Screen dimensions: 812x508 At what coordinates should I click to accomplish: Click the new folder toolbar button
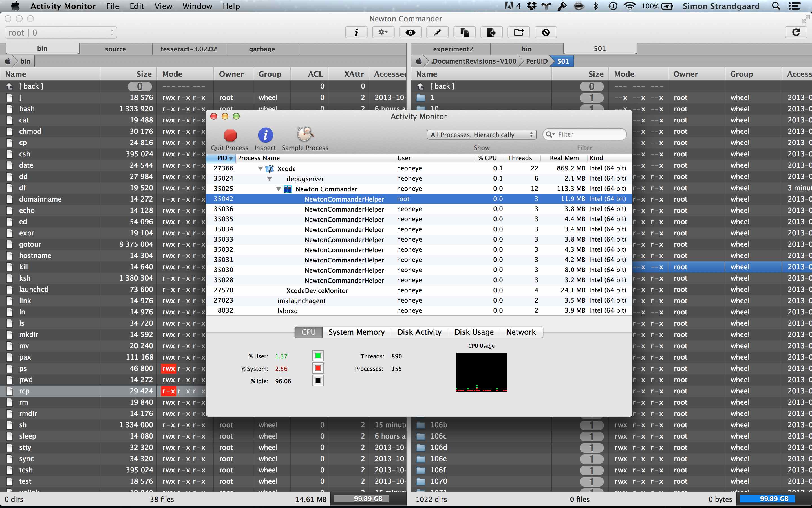click(518, 32)
